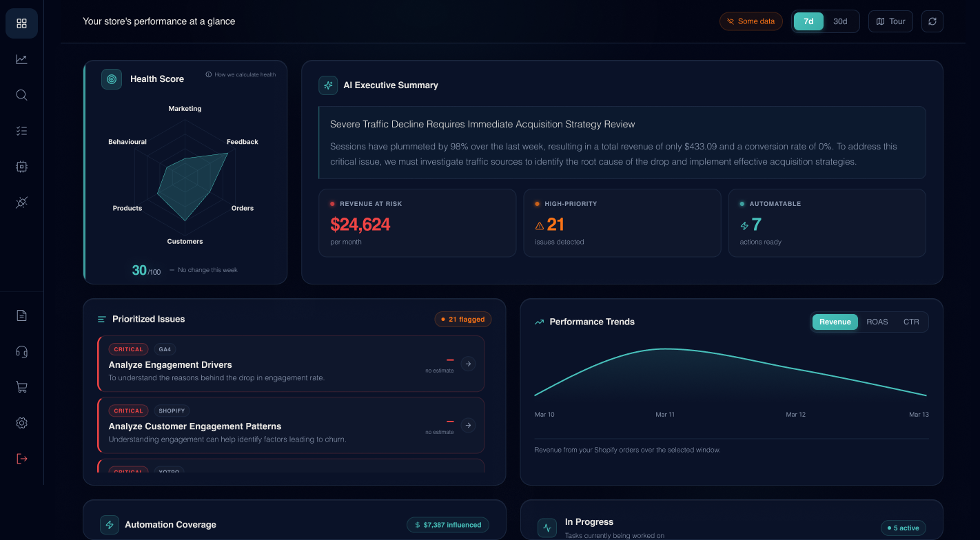Open the automation chip sidebar icon

pyautogui.click(x=21, y=167)
